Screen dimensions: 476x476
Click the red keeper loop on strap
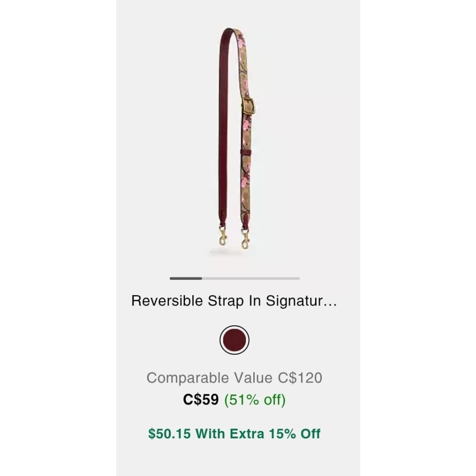246,152
